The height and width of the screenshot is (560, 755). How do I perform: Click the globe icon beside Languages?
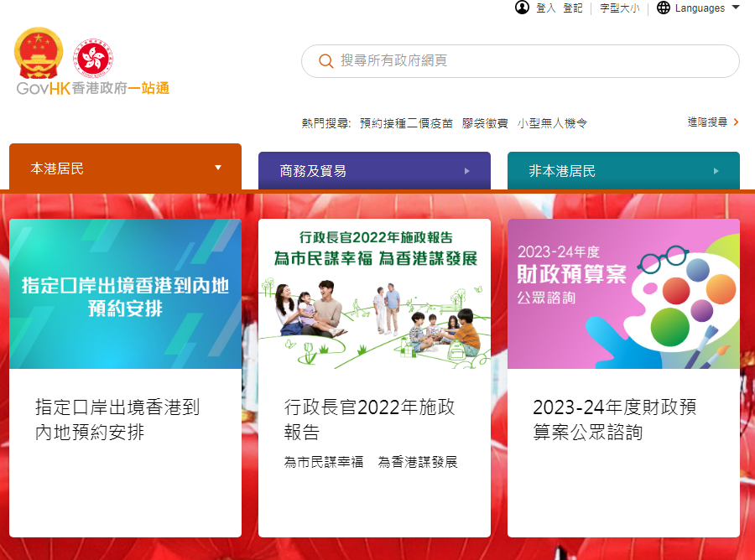(x=663, y=8)
